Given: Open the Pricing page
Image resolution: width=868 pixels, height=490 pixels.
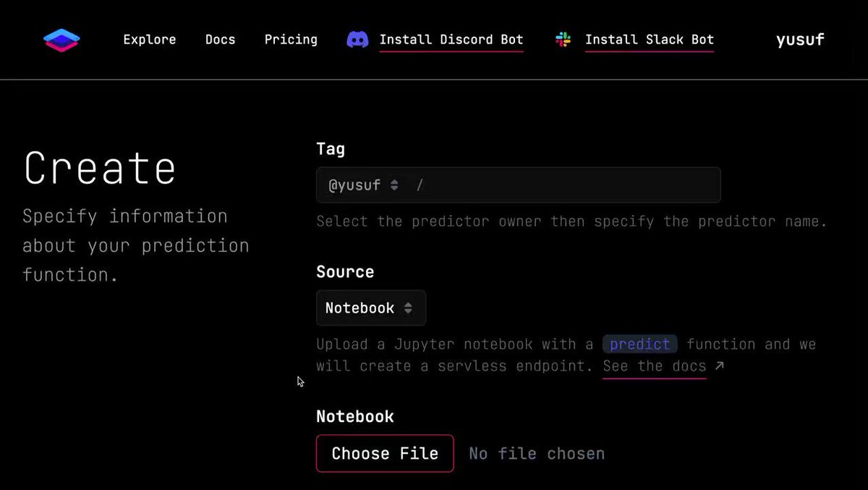Looking at the screenshot, I should pyautogui.click(x=291, y=40).
